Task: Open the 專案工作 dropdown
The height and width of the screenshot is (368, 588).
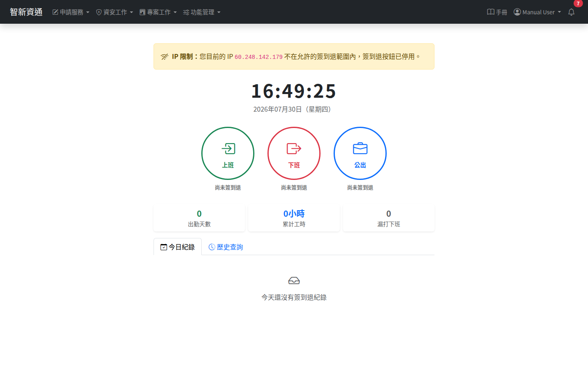Action: pos(158,12)
